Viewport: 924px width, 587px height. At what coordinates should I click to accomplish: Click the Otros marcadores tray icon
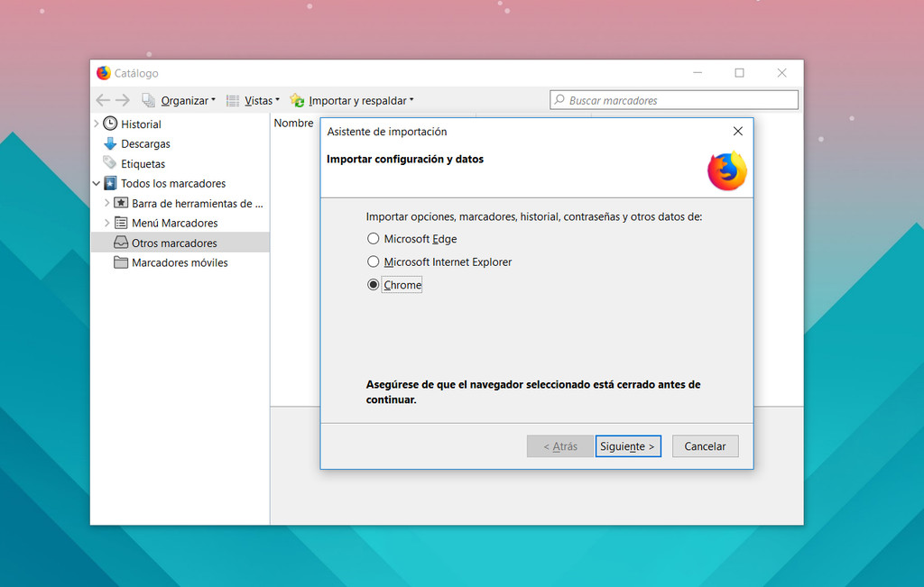pyautogui.click(x=121, y=243)
